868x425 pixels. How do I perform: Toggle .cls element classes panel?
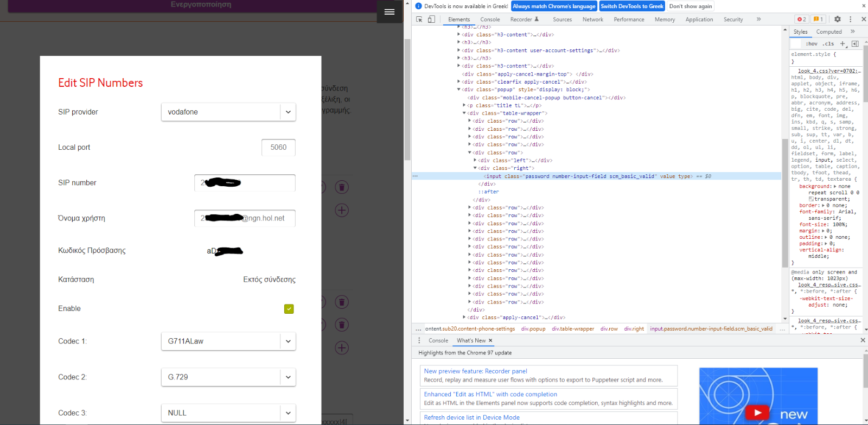pyautogui.click(x=828, y=43)
